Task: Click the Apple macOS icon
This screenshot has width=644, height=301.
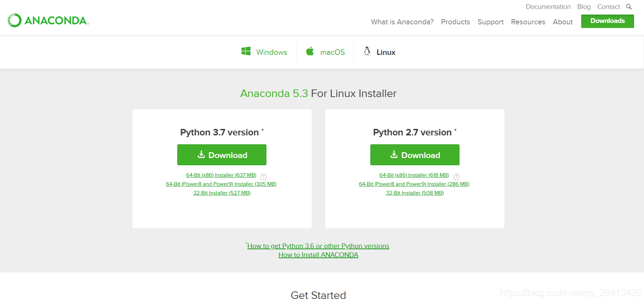Action: [x=310, y=51]
